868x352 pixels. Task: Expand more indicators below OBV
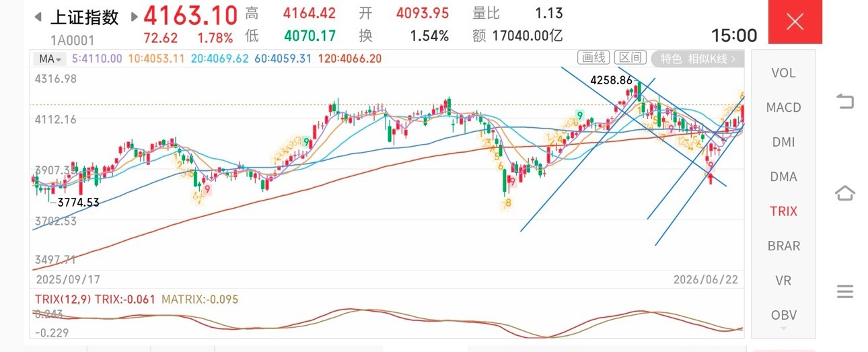coord(783,328)
